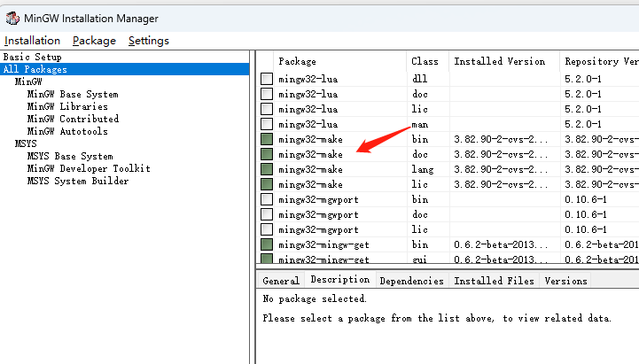Click repository version 5.2.0-1 of lua lic
639x364 pixels.
point(583,109)
